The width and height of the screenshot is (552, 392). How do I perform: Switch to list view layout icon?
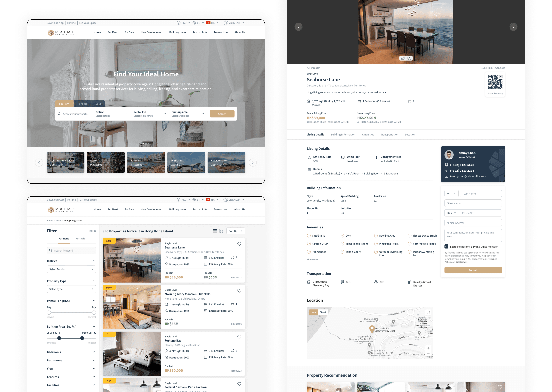point(215,231)
